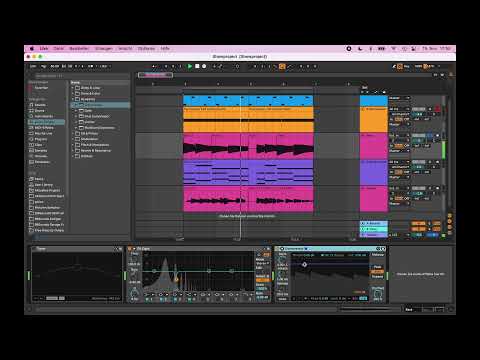Select the Templates category icon
Image resolution: width=480 pixels, height=360 pixels.
pyautogui.click(x=32, y=162)
